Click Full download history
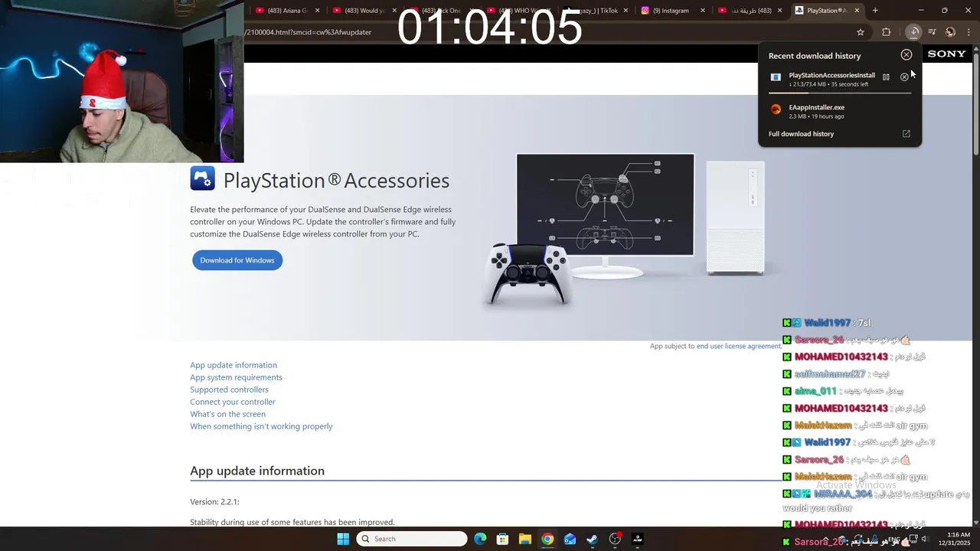The height and width of the screenshot is (551, 980). 801,134
